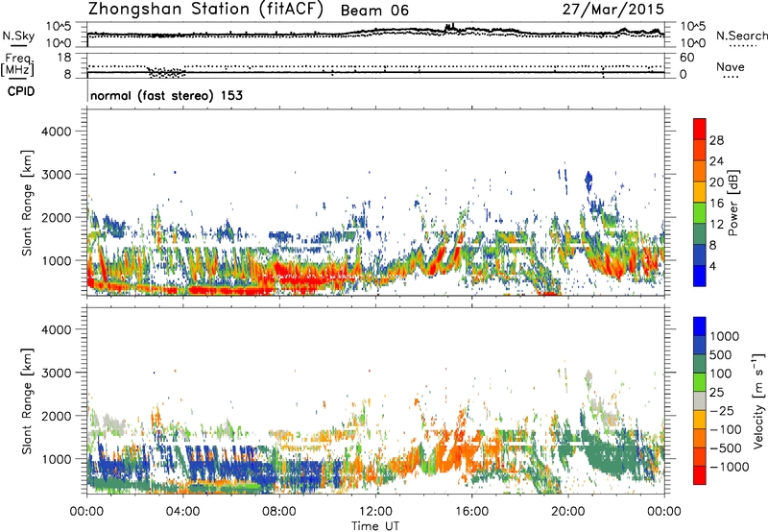
Task: Click the '2000' tick in the power panel
Action: [x=56, y=217]
